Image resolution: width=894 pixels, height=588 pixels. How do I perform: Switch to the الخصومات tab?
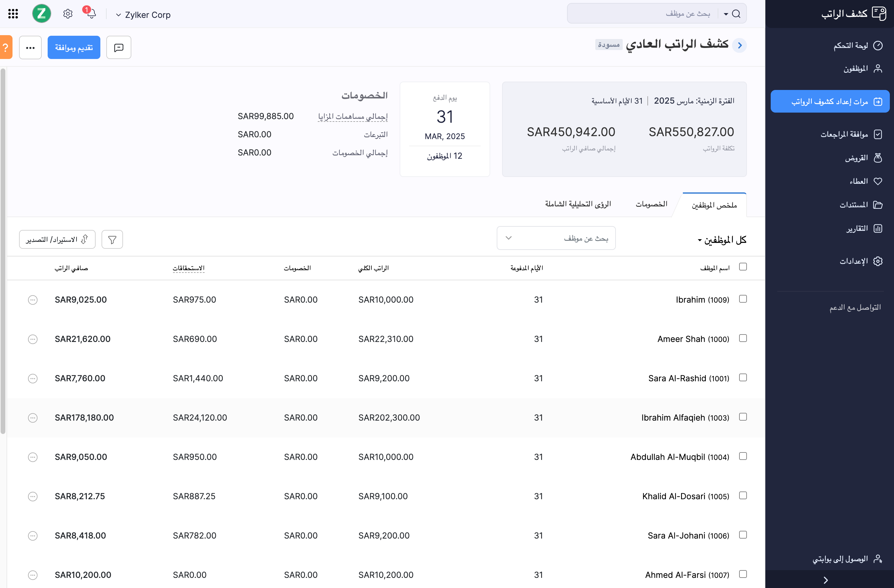pyautogui.click(x=652, y=204)
